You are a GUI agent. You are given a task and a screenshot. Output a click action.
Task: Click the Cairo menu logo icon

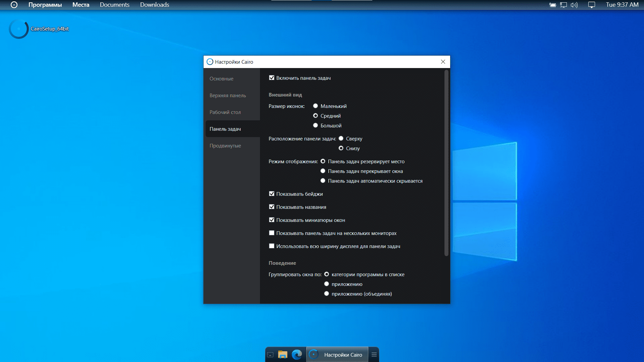coord(14,5)
